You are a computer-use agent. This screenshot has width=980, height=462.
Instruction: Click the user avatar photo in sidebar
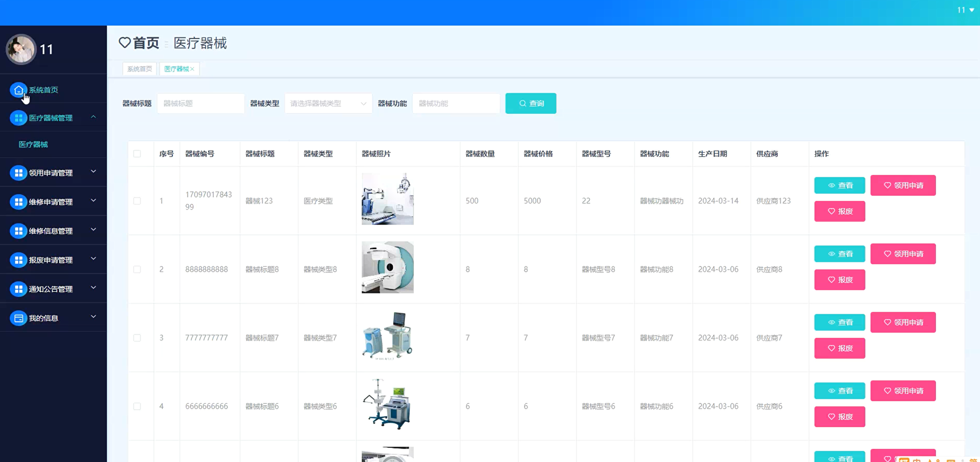point(21,49)
